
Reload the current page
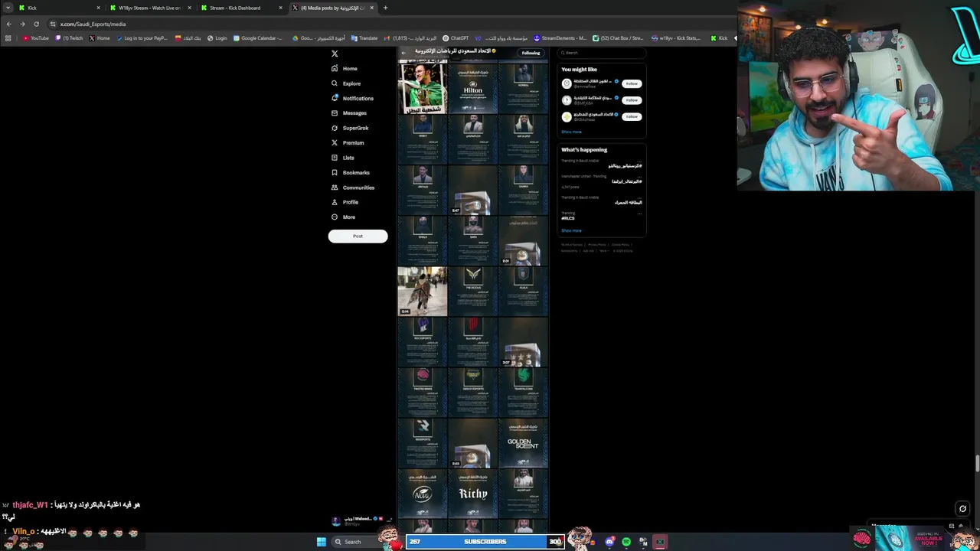(36, 24)
